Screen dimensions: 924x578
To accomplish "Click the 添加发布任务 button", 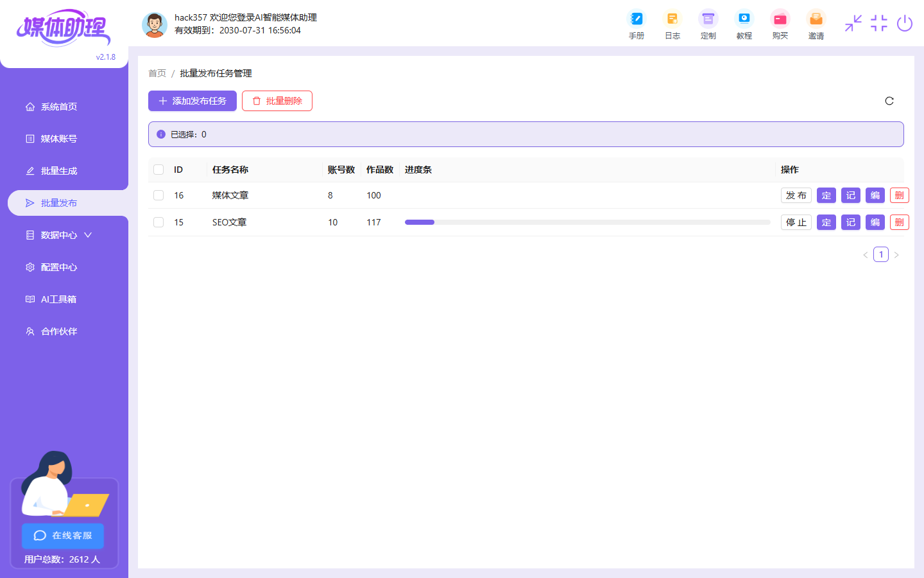I will (193, 101).
